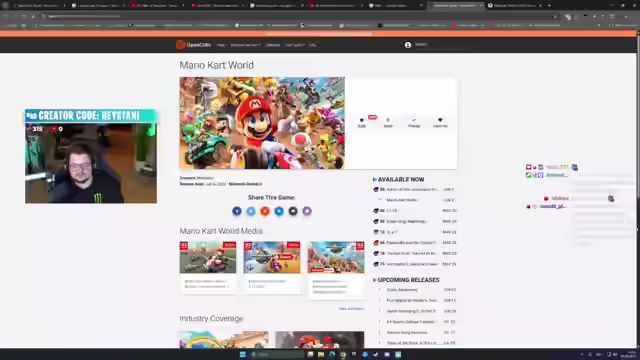Screen dimensions: 640x360
Task: Open the fourth header navigation dropdown
Action: click(x=295, y=45)
